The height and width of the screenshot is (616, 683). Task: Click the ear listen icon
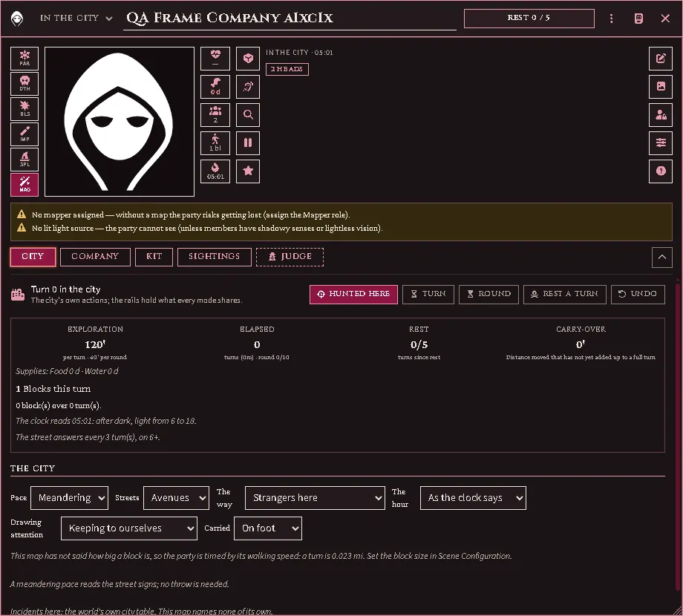[248, 87]
